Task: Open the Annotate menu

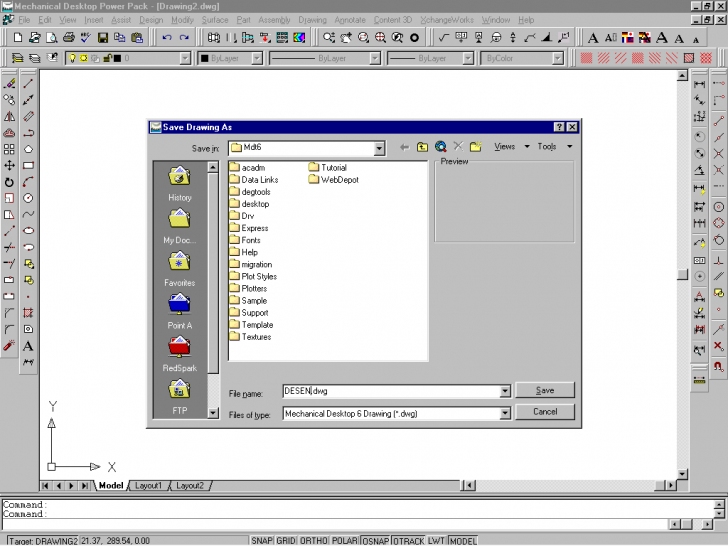Action: (x=350, y=20)
